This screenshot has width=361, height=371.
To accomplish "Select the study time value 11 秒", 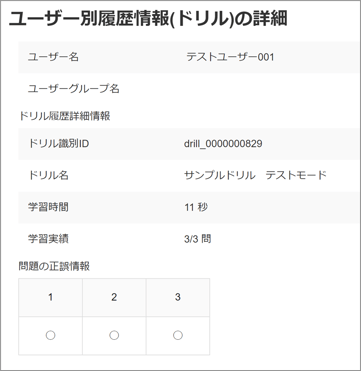I will [196, 207].
